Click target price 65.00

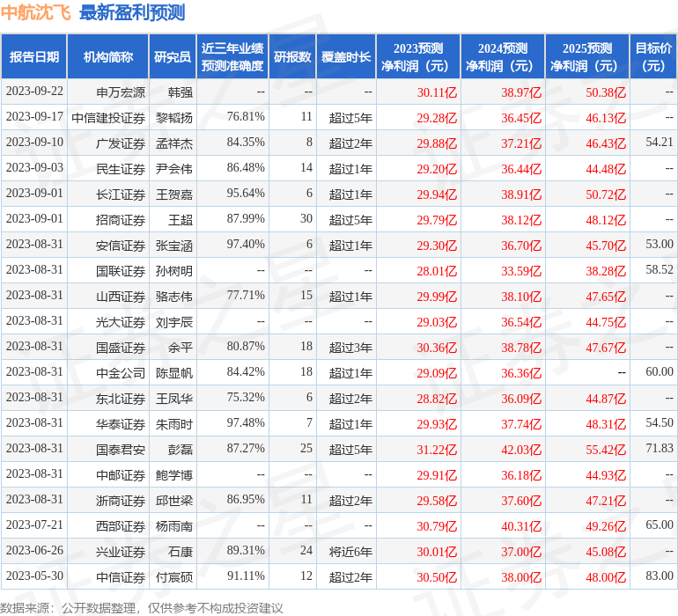pos(660,524)
